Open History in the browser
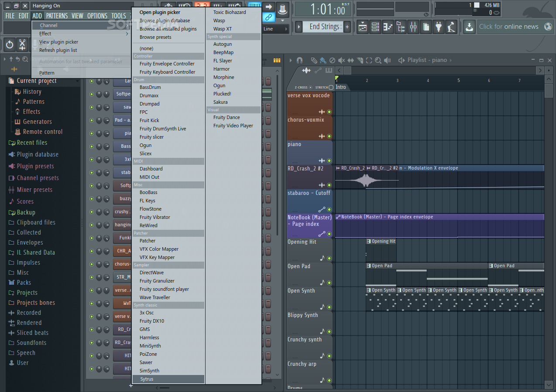The height and width of the screenshot is (392, 556). pyautogui.click(x=32, y=92)
